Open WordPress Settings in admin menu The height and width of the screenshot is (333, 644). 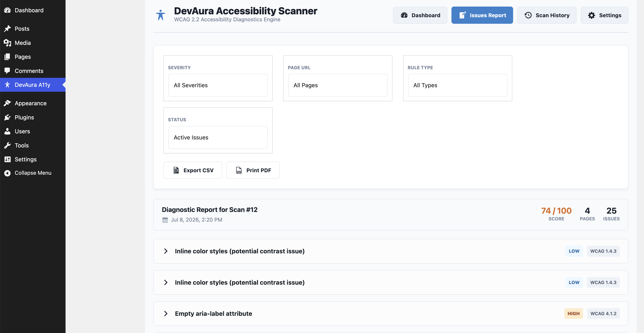click(33, 159)
